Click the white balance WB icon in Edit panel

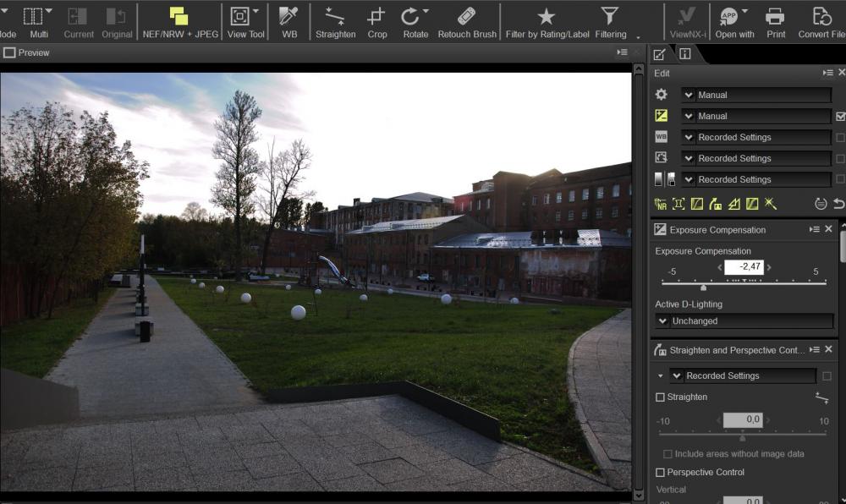click(x=661, y=137)
